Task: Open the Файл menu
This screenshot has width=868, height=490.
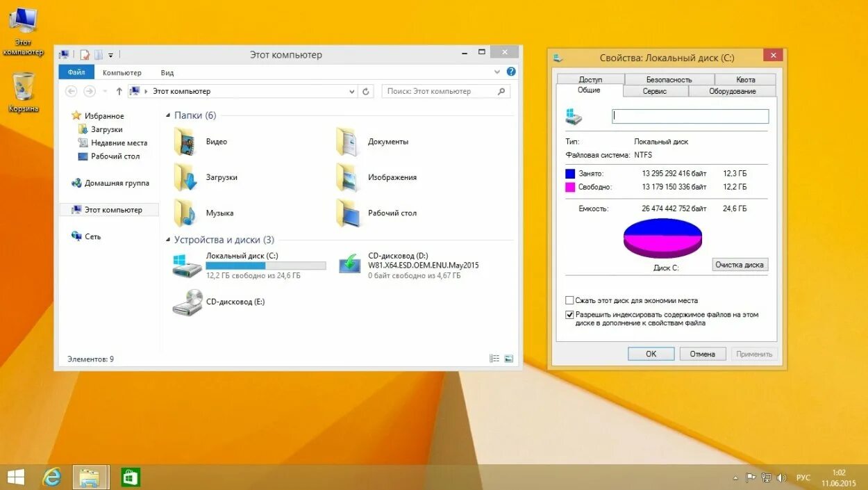Action: click(x=77, y=72)
